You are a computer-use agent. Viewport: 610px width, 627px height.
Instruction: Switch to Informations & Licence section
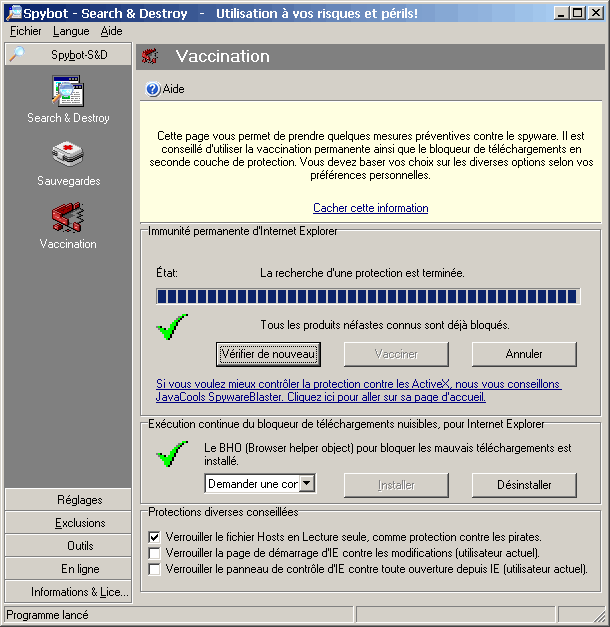tap(68, 592)
